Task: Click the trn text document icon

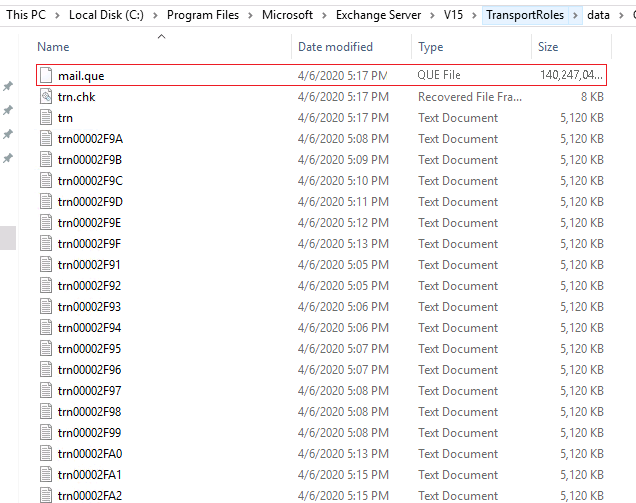Action: tap(46, 118)
